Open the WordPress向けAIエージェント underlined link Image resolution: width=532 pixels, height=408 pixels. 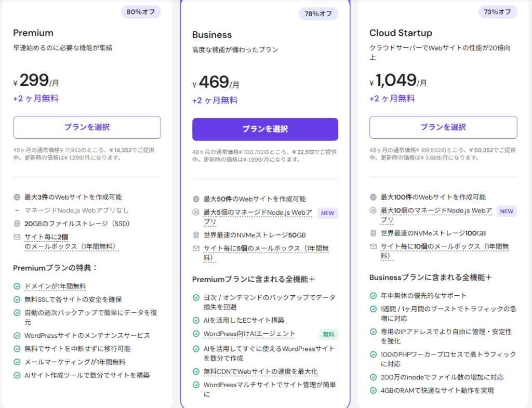(249, 334)
